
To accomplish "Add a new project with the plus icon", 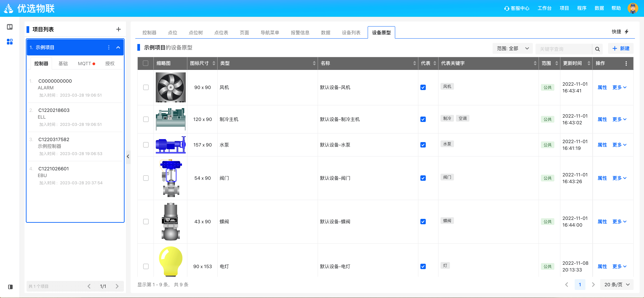I will 119,29.
